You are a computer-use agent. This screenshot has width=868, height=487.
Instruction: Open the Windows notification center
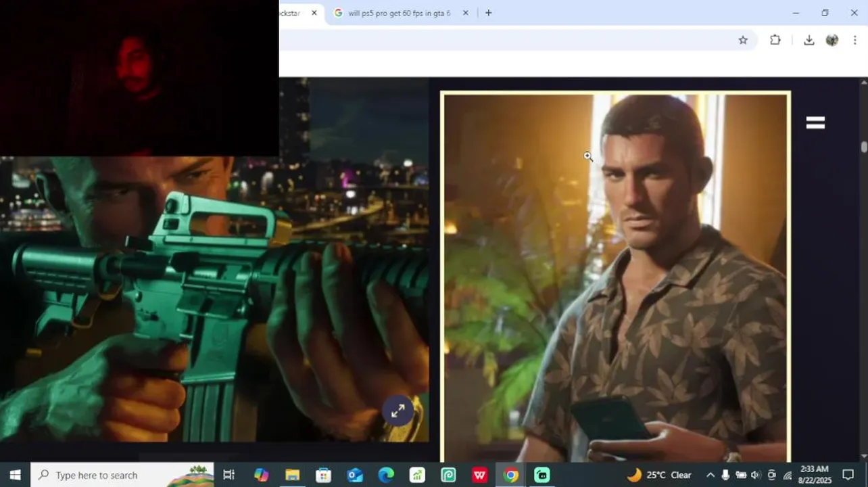[x=848, y=475]
